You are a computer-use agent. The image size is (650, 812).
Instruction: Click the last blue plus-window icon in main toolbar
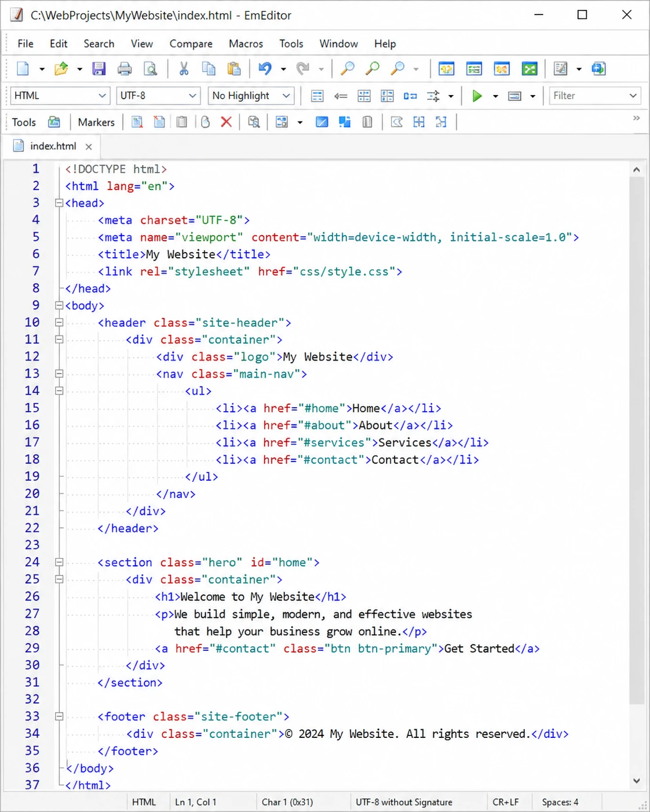pyautogui.click(x=598, y=69)
